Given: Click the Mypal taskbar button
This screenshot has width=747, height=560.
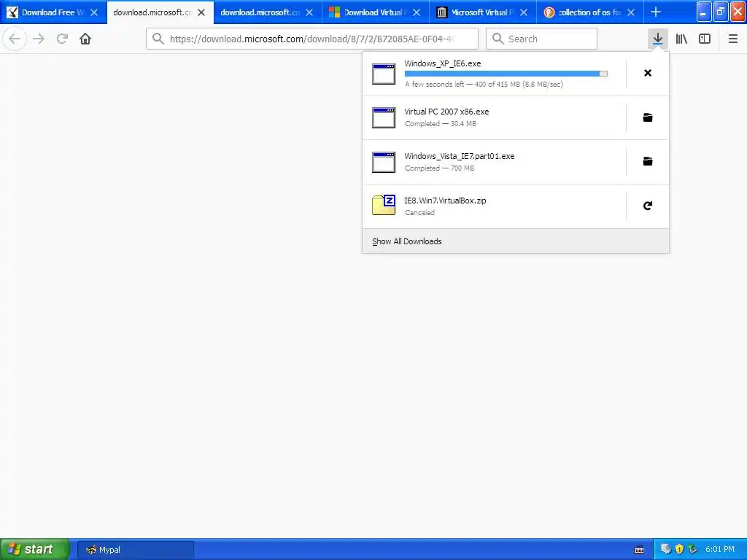Looking at the screenshot, I should pos(135,550).
